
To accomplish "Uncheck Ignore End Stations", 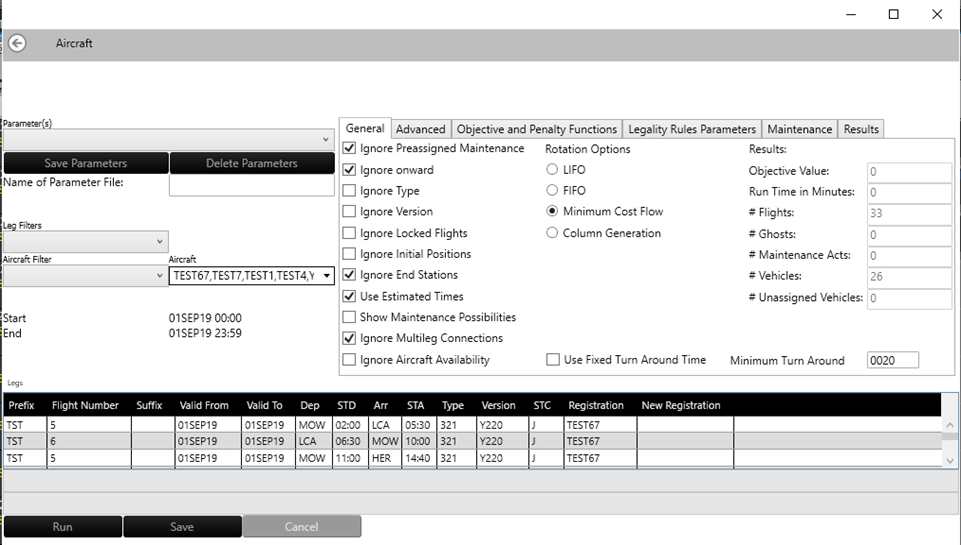I will 349,275.
